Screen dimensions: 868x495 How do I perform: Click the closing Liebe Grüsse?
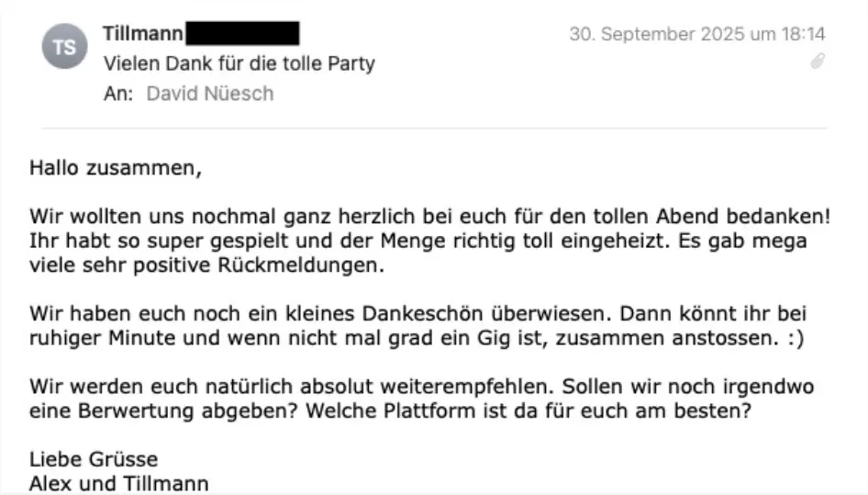(94, 459)
